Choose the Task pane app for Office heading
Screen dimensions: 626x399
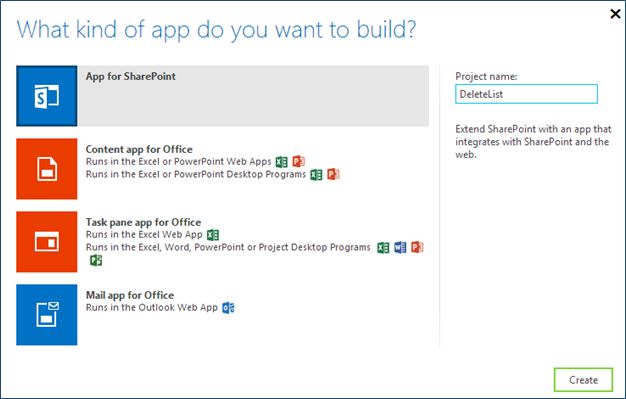point(143,222)
